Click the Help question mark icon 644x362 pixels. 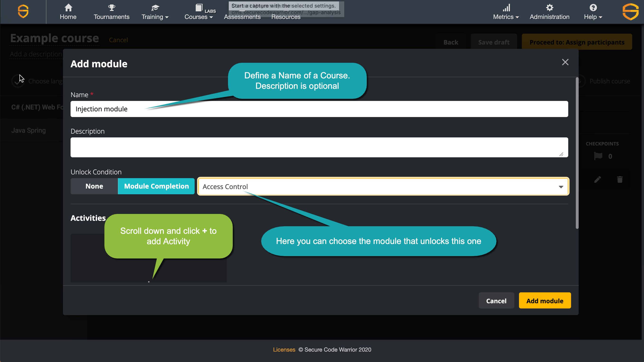593,8
